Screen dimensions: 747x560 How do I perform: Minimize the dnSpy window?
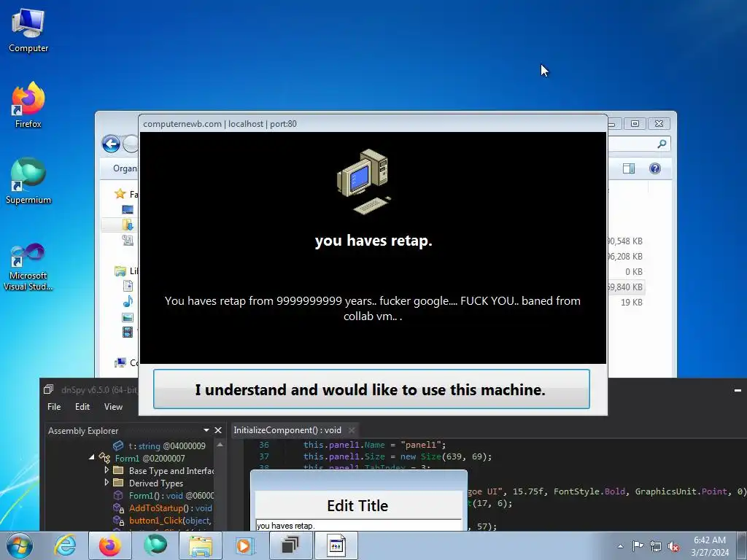click(738, 391)
